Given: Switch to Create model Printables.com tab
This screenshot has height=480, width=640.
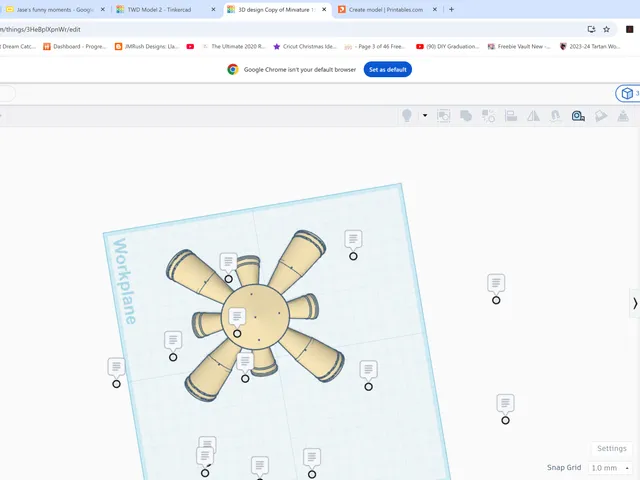Looking at the screenshot, I should [386, 9].
